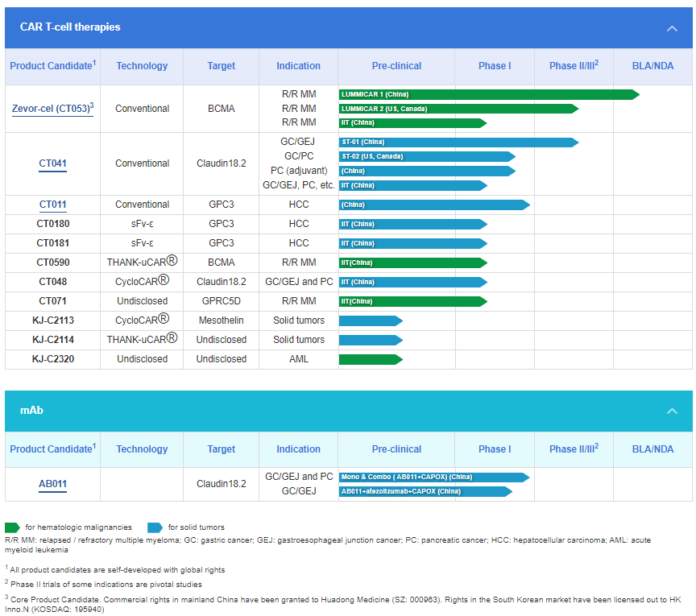Click the KJ-C2320 green pre-clinical bar

point(371,359)
